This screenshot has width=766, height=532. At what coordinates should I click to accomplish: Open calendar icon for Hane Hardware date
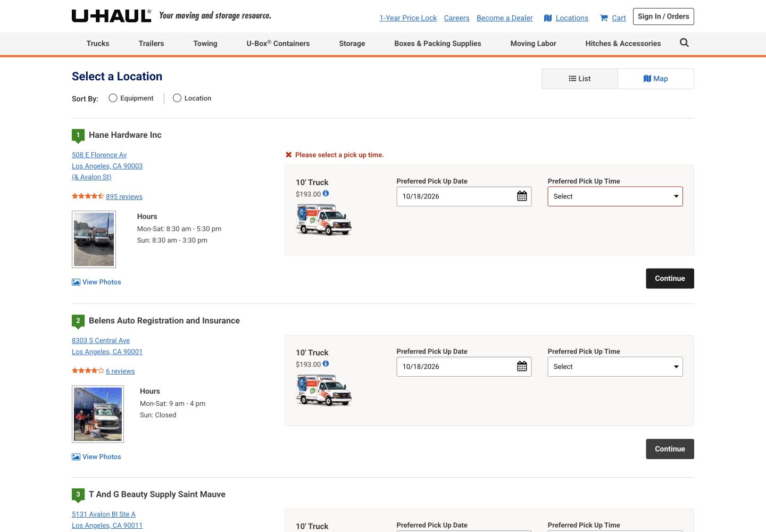(522, 196)
